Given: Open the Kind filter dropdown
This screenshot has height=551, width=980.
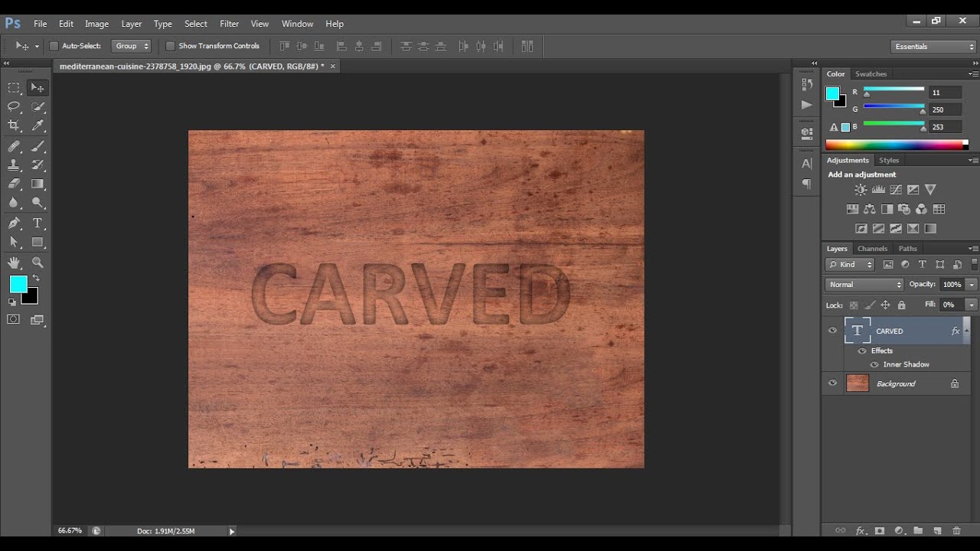Looking at the screenshot, I should 850,265.
